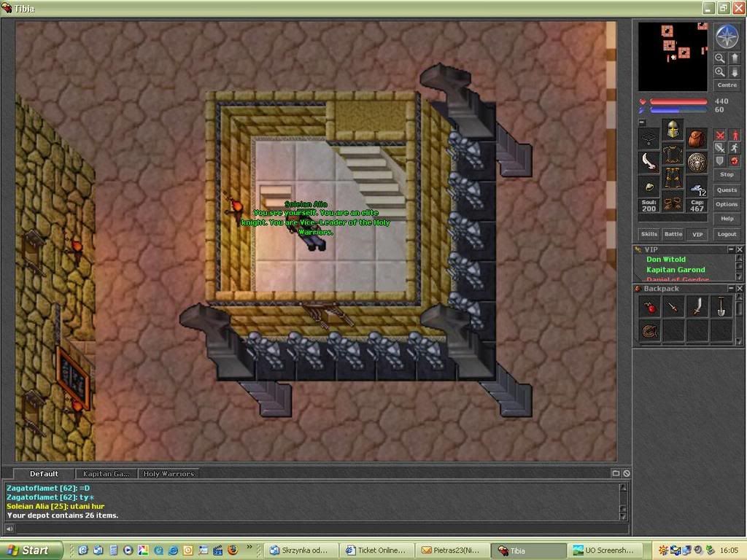Screen dimensions: 747x560
Task: Select the sabre weapon slot
Action: [649, 162]
